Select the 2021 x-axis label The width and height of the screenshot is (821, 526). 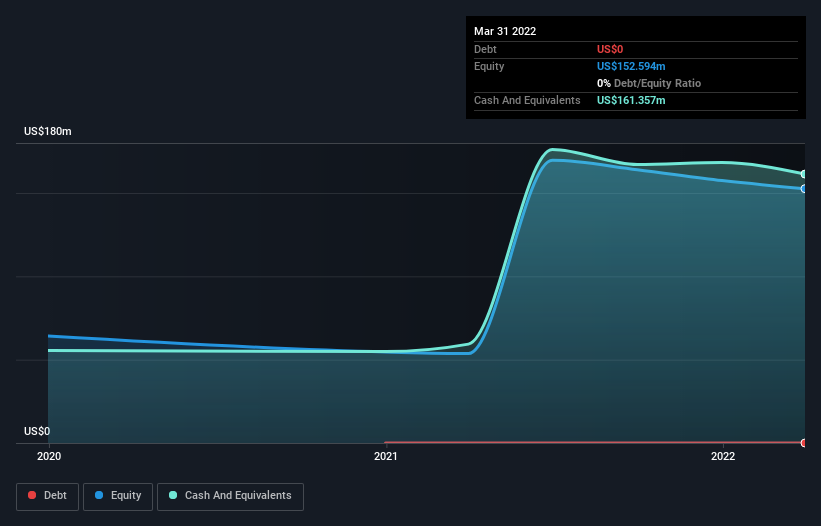tap(386, 456)
